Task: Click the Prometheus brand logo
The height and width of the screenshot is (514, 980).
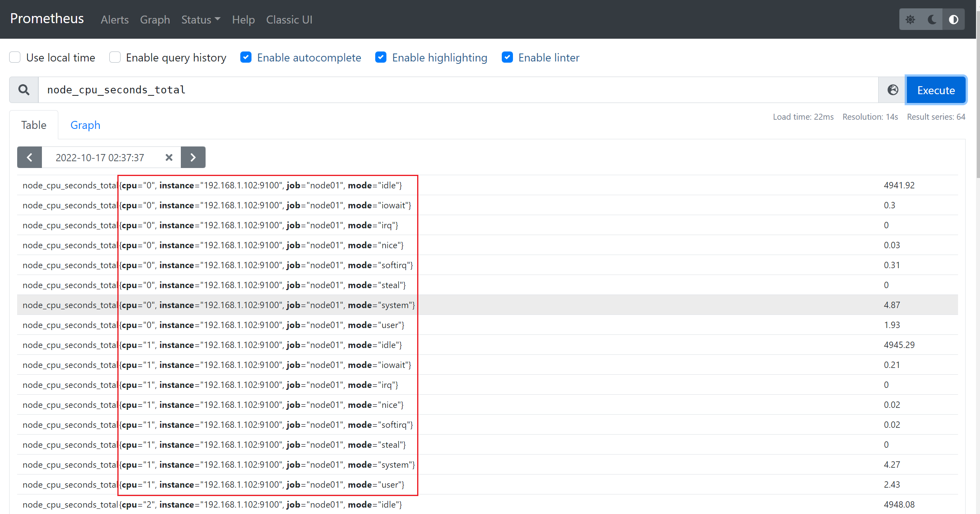Action: pyautogui.click(x=47, y=18)
